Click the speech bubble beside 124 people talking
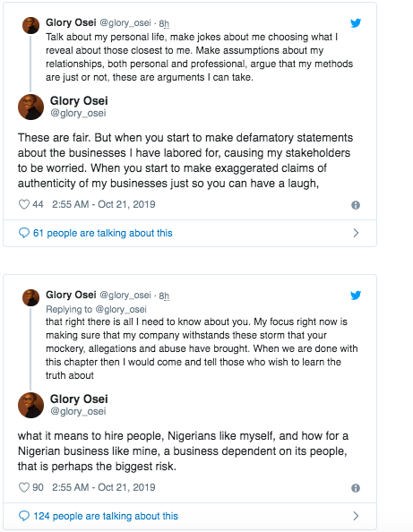This screenshot has width=413, height=532. [24, 516]
